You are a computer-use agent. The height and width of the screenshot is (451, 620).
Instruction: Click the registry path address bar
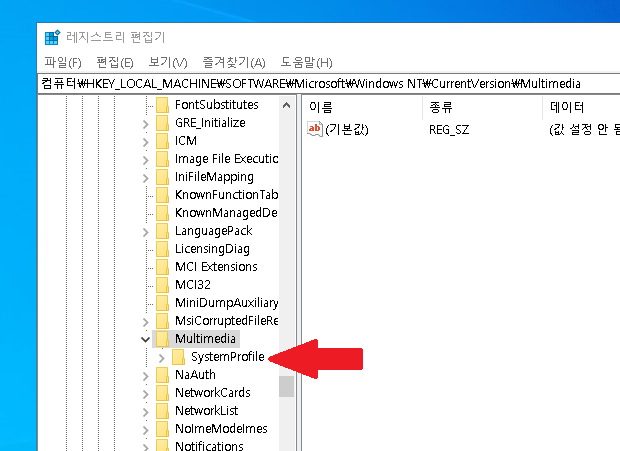[x=329, y=83]
